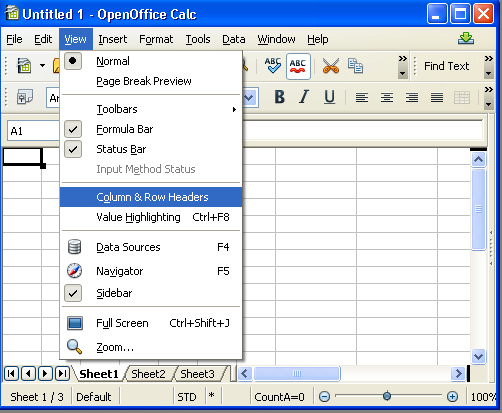Open the Tools menu
Screen dimensions: 502x413
[x=198, y=39]
